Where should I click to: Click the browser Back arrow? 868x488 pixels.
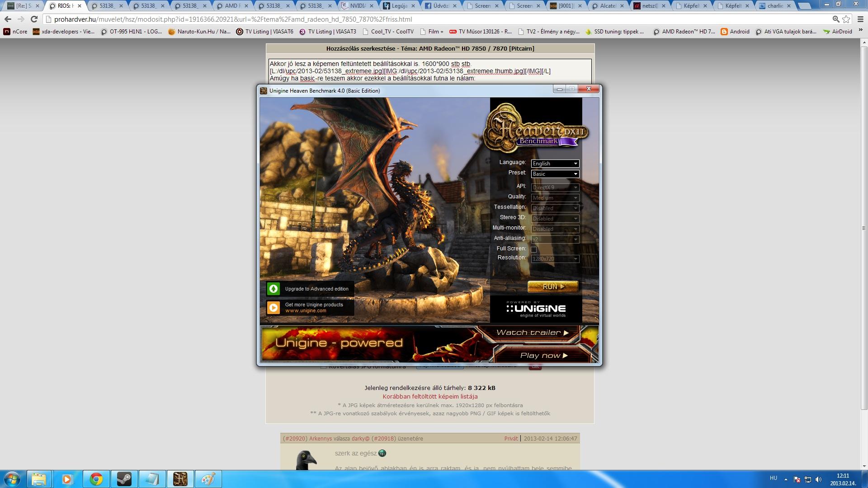tap(8, 19)
